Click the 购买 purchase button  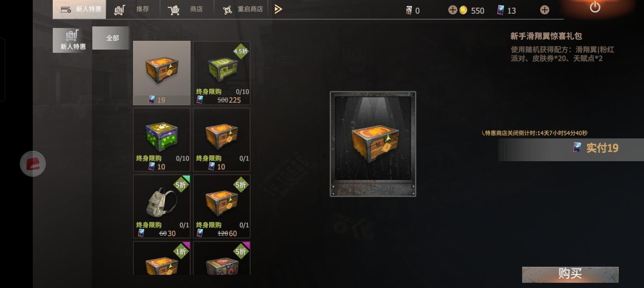click(570, 274)
